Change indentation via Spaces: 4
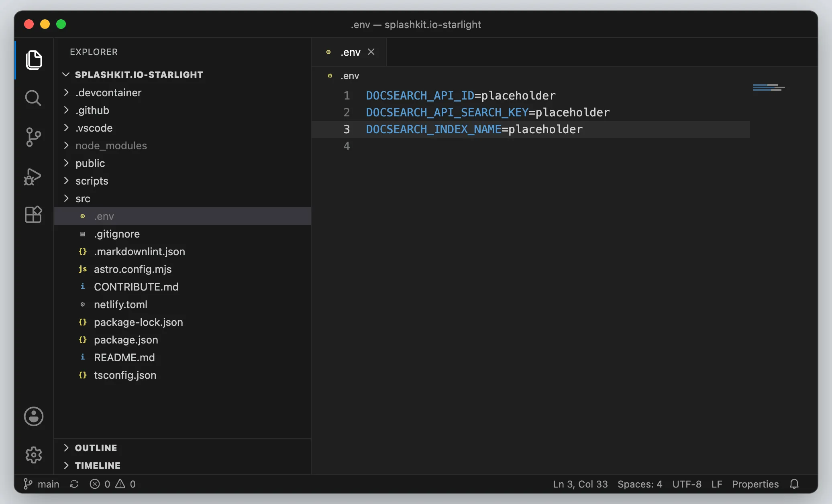The width and height of the screenshot is (832, 504). [x=640, y=484]
